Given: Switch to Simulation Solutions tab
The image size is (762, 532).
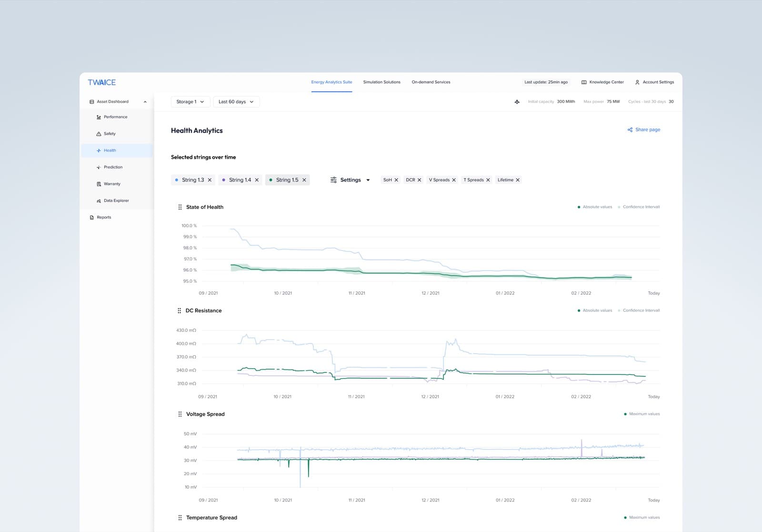Looking at the screenshot, I should (x=381, y=82).
